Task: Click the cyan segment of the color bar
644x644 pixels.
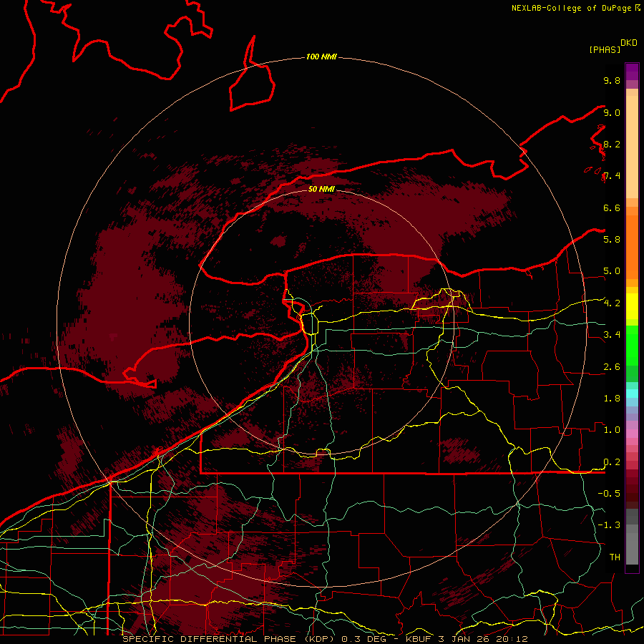Action: pos(632,394)
